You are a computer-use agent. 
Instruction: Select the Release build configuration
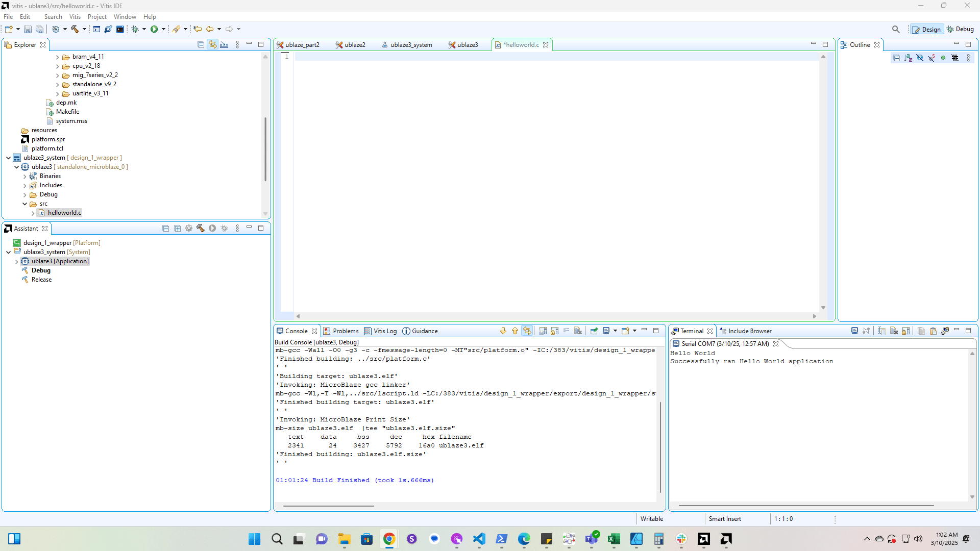coord(41,280)
